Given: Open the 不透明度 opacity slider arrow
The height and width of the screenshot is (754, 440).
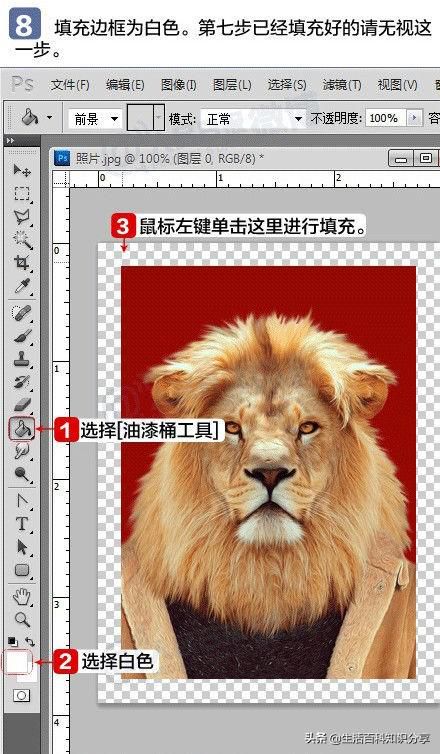Looking at the screenshot, I should click(x=415, y=118).
